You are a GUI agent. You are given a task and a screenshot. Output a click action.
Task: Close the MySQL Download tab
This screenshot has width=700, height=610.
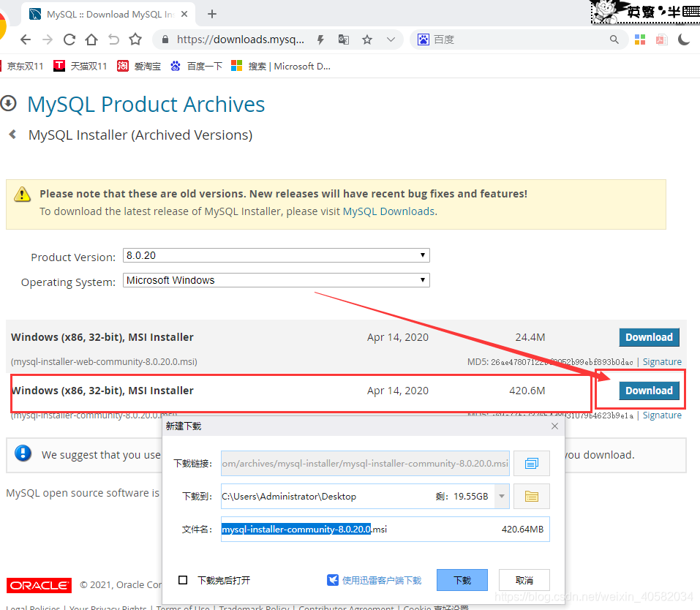(184, 15)
